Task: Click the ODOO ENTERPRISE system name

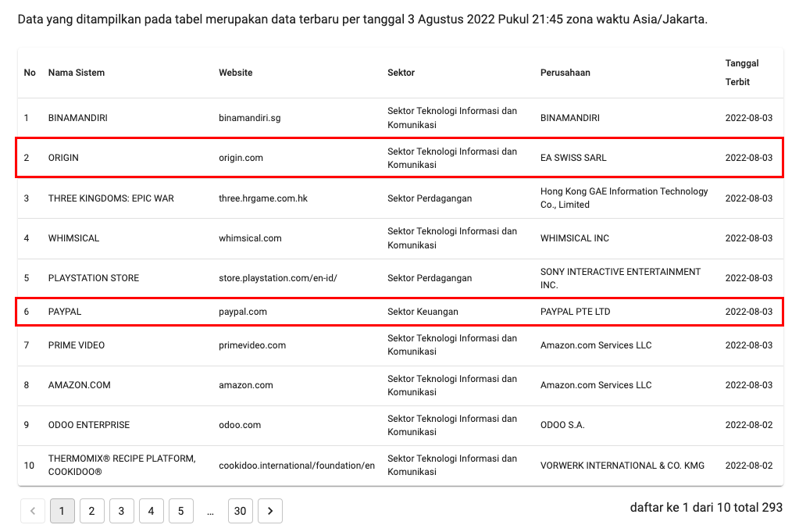Action: (x=89, y=425)
